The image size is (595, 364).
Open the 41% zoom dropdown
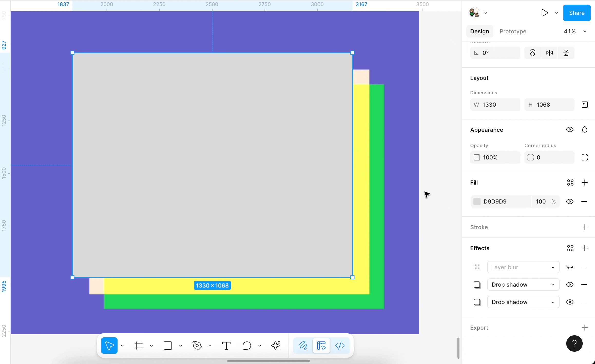click(575, 31)
